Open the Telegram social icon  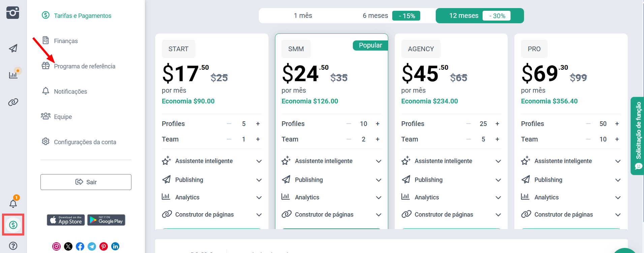[92, 246]
